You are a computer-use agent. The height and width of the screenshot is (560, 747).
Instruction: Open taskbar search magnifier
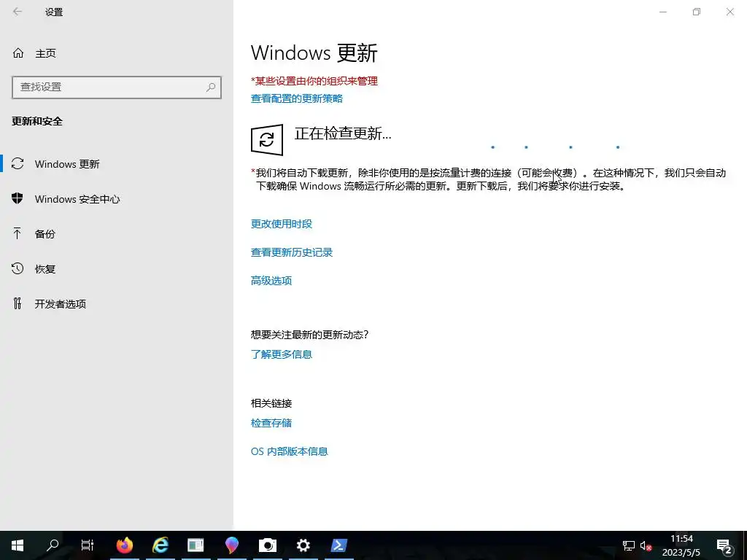point(53,545)
